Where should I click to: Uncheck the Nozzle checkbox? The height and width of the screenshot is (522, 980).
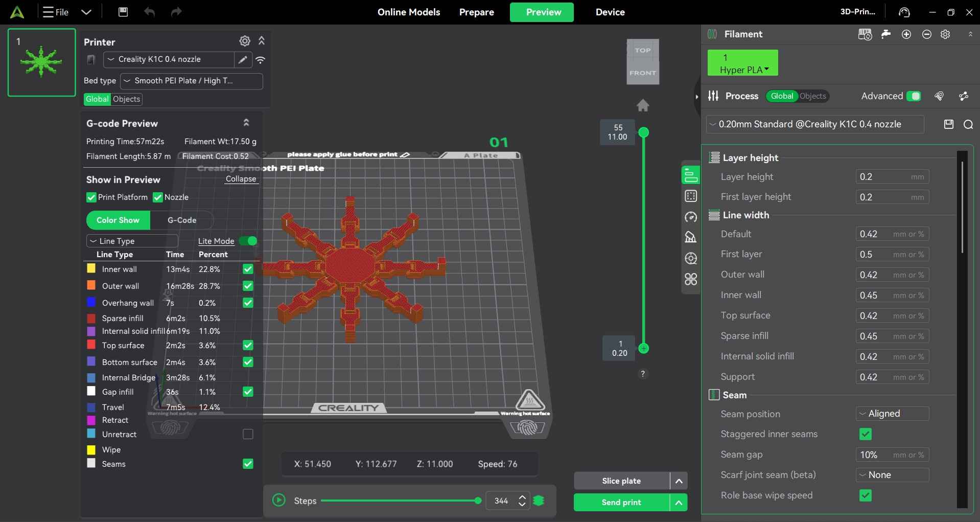[x=158, y=197]
